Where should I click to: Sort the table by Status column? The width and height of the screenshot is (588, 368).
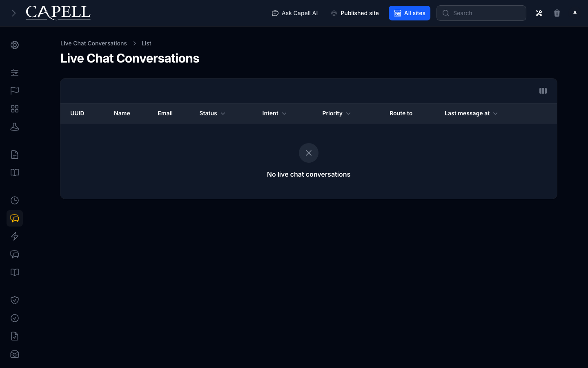pos(212,113)
